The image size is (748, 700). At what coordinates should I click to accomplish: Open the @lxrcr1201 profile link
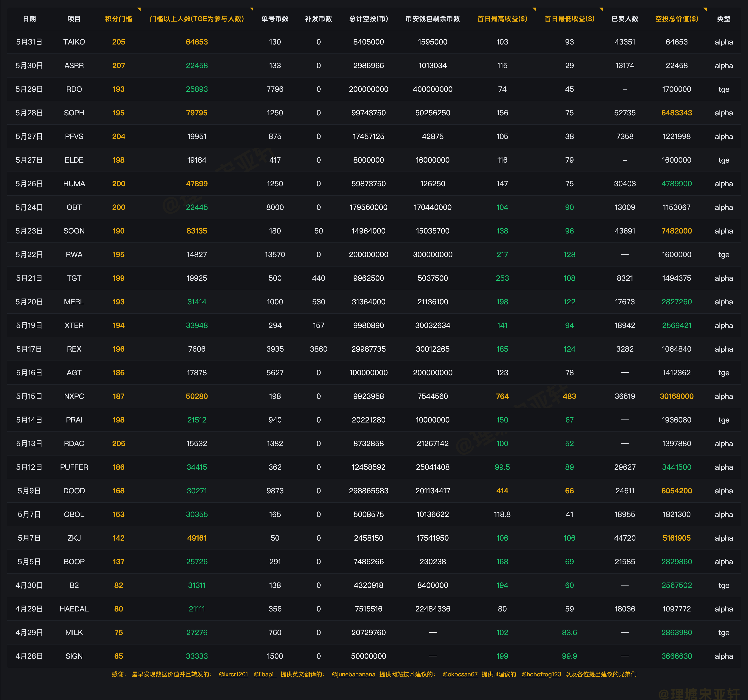[x=233, y=674]
